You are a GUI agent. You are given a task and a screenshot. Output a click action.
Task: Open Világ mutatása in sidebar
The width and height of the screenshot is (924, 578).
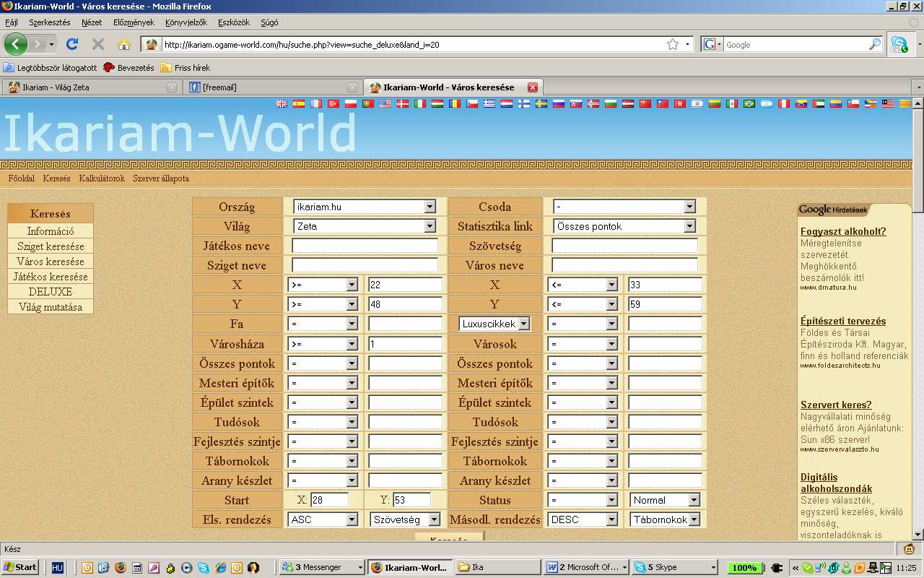(x=51, y=307)
